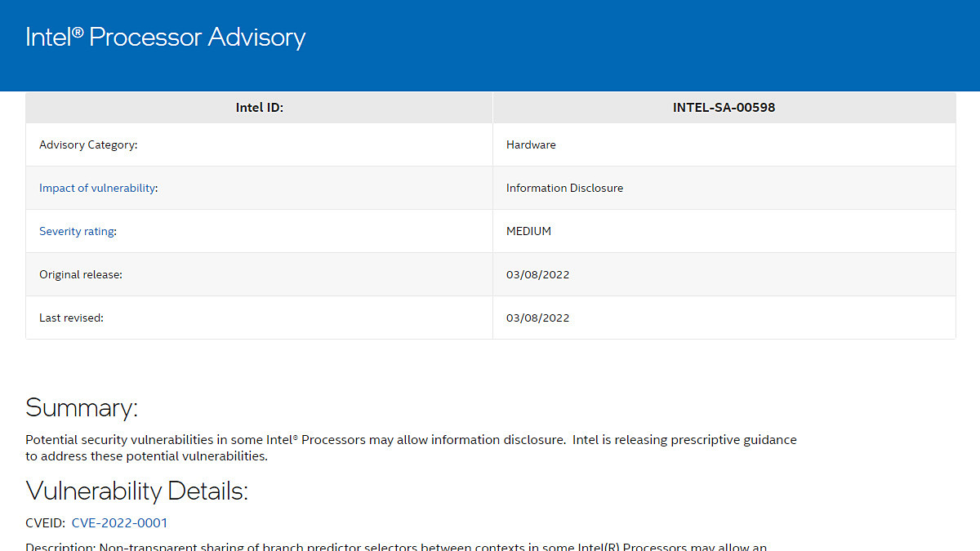Screen dimensions: 980x551
Task: Click the "Summary:" heading
Action: pyautogui.click(x=82, y=407)
